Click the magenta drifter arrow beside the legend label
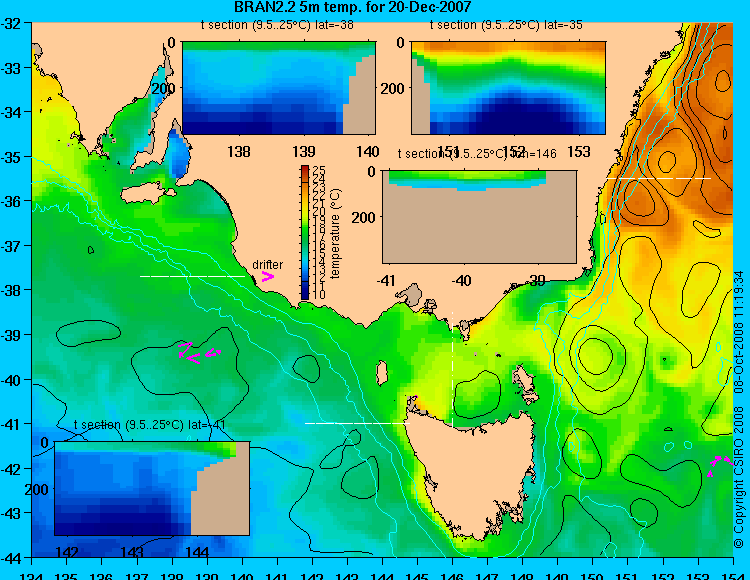Viewport: 750px width, 580px height. click(267, 276)
